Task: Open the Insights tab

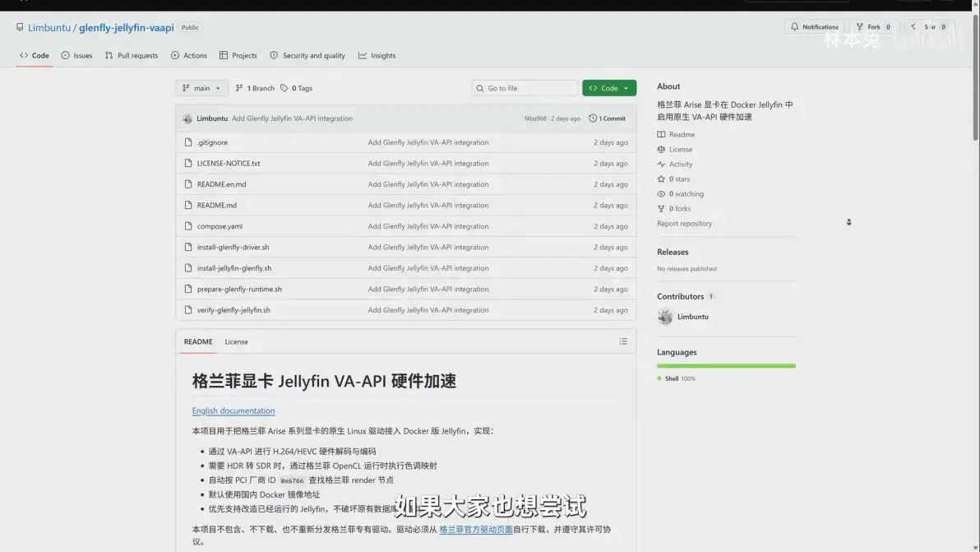Action: [377, 56]
